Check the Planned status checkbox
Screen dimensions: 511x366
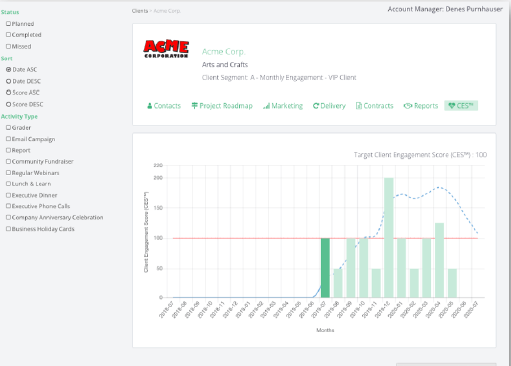coord(8,24)
